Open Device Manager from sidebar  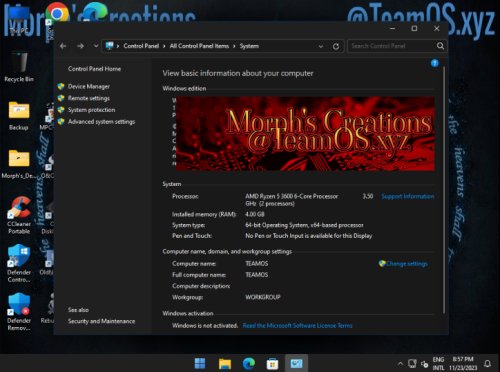89,86
